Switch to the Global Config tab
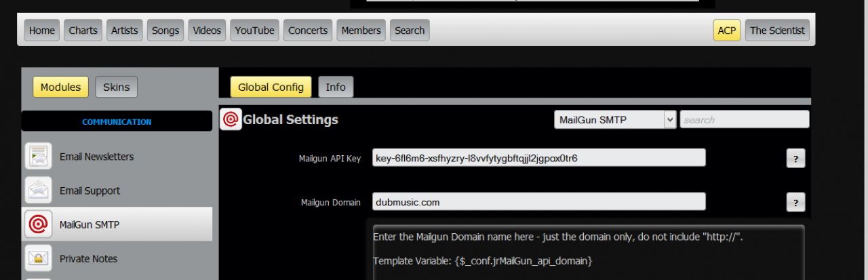Image resolution: width=868 pixels, height=280 pixels. coord(271,87)
